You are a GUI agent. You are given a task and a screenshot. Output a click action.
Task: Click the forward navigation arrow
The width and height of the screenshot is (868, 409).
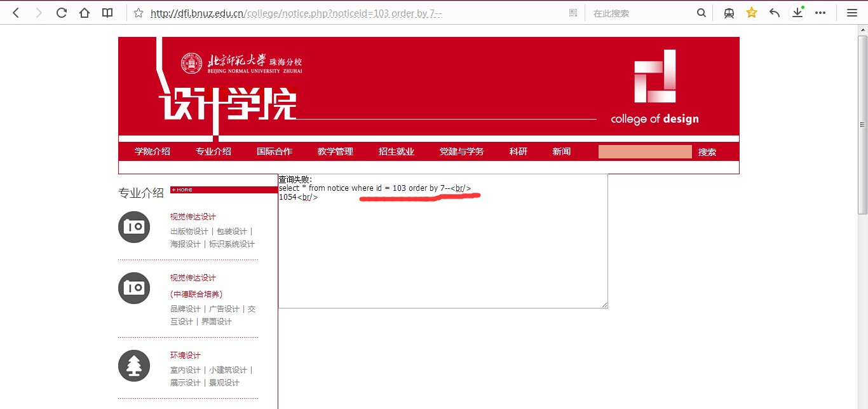tap(39, 13)
